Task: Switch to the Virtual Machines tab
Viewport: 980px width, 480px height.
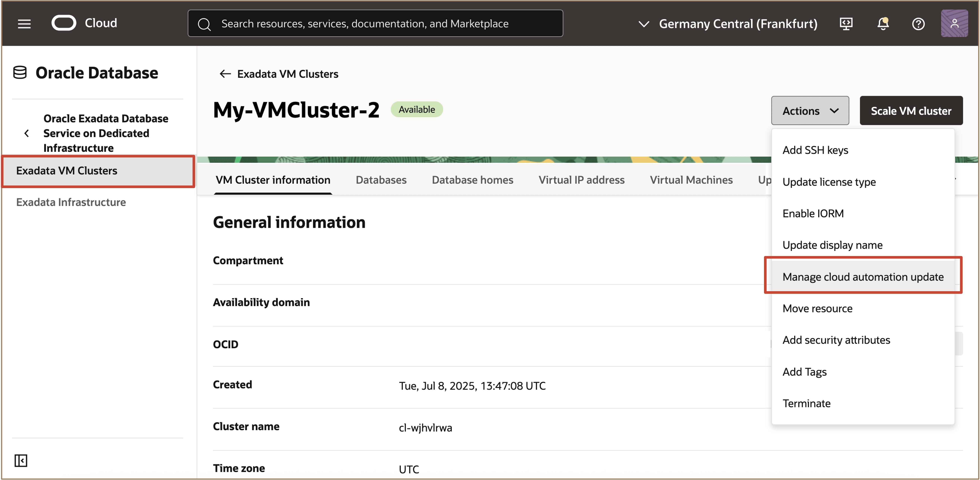Action: tap(691, 180)
